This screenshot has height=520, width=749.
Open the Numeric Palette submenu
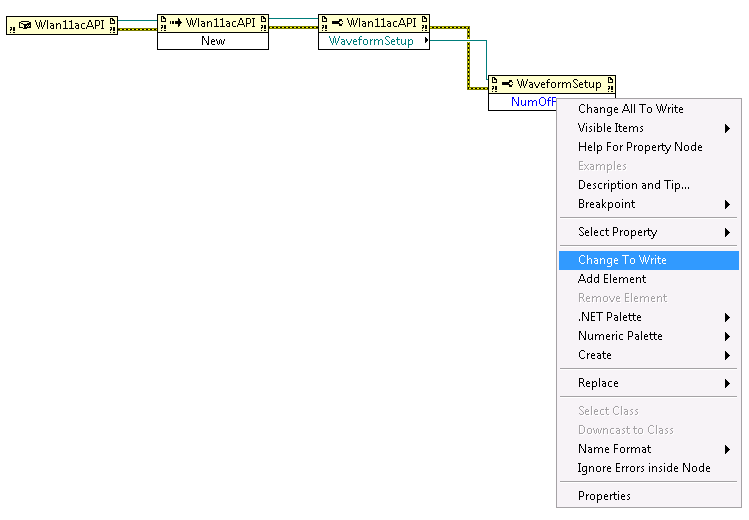(620, 336)
